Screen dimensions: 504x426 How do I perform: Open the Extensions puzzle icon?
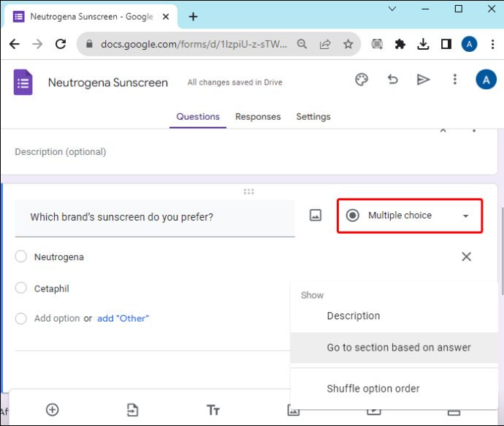400,44
